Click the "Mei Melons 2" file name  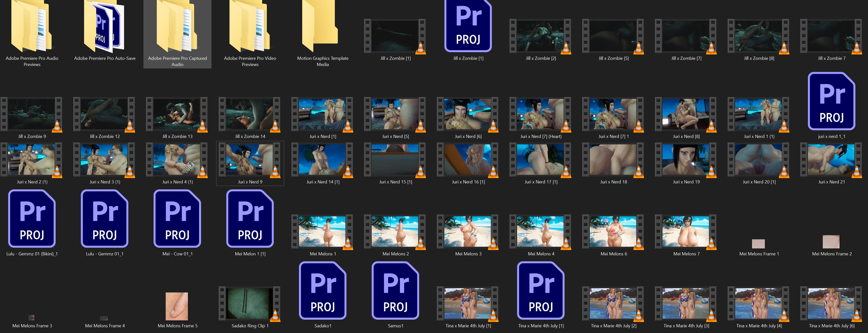point(396,254)
